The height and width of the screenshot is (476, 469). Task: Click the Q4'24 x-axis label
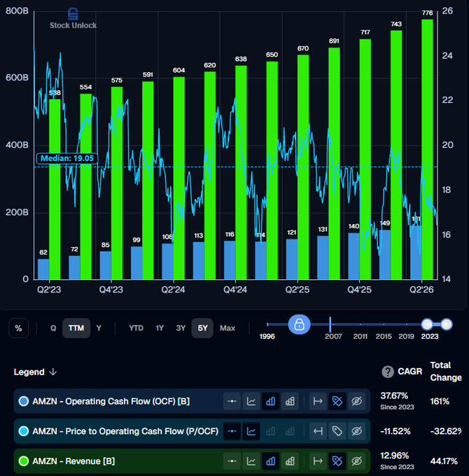pos(235,290)
